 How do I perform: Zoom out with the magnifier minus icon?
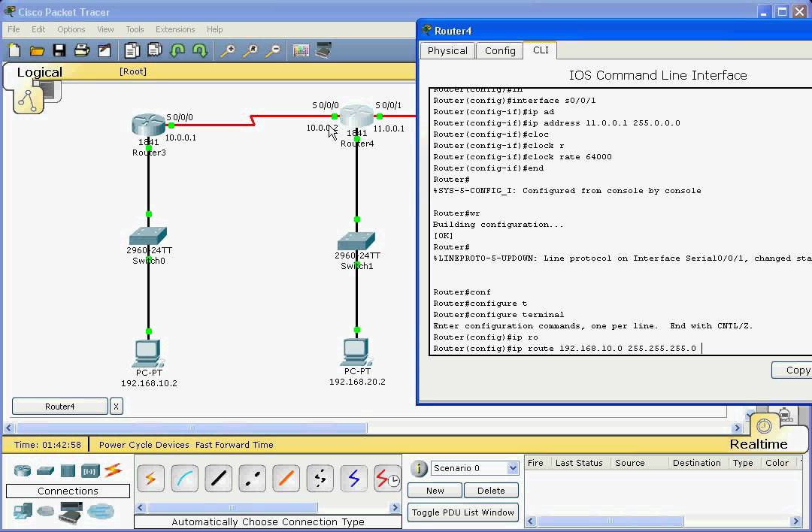click(273, 50)
